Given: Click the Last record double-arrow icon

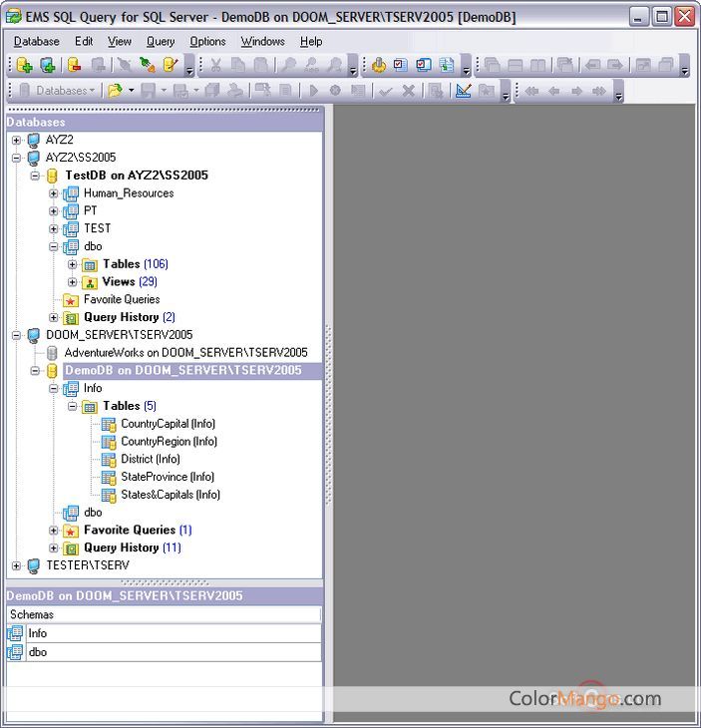Looking at the screenshot, I should [599, 91].
